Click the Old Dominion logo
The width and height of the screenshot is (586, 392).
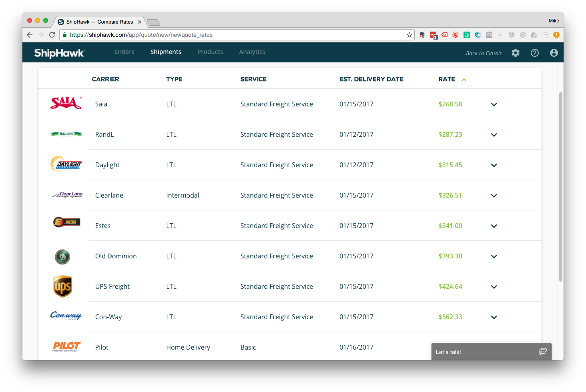pyautogui.click(x=63, y=256)
